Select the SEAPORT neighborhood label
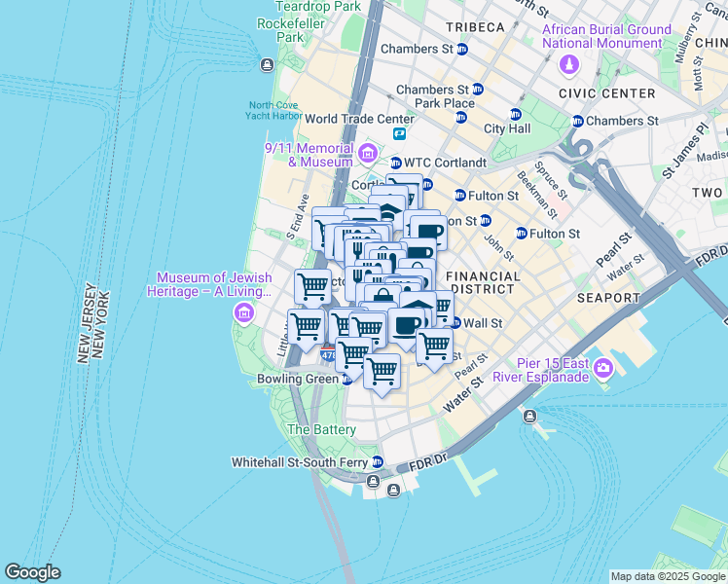 (x=608, y=298)
